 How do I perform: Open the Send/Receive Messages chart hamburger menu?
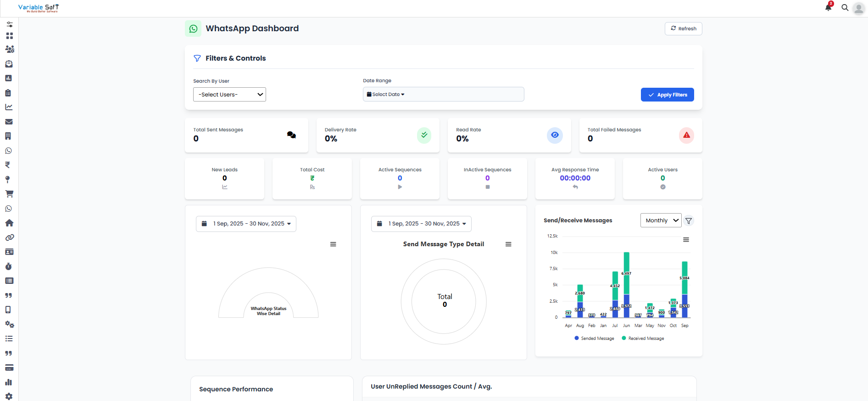(686, 240)
